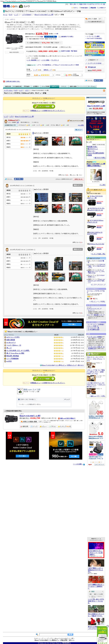The width and height of the screenshot is (109, 644).
Task: Click top green レビューを書く button
Action: 44,106
